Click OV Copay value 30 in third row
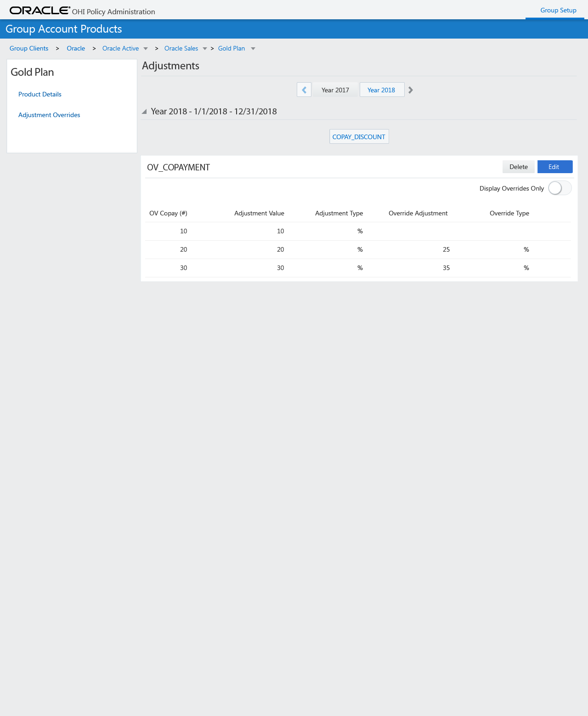 pyautogui.click(x=183, y=268)
